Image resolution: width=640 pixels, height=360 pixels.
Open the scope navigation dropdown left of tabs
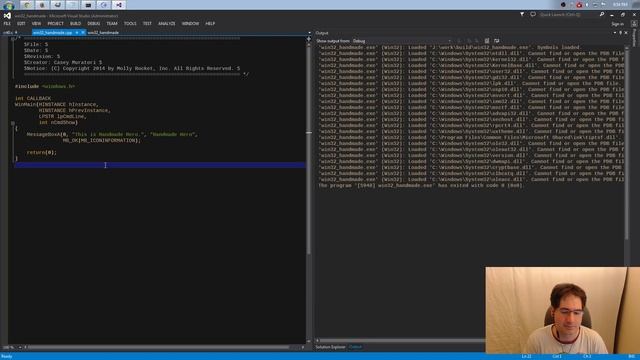(x=11, y=33)
